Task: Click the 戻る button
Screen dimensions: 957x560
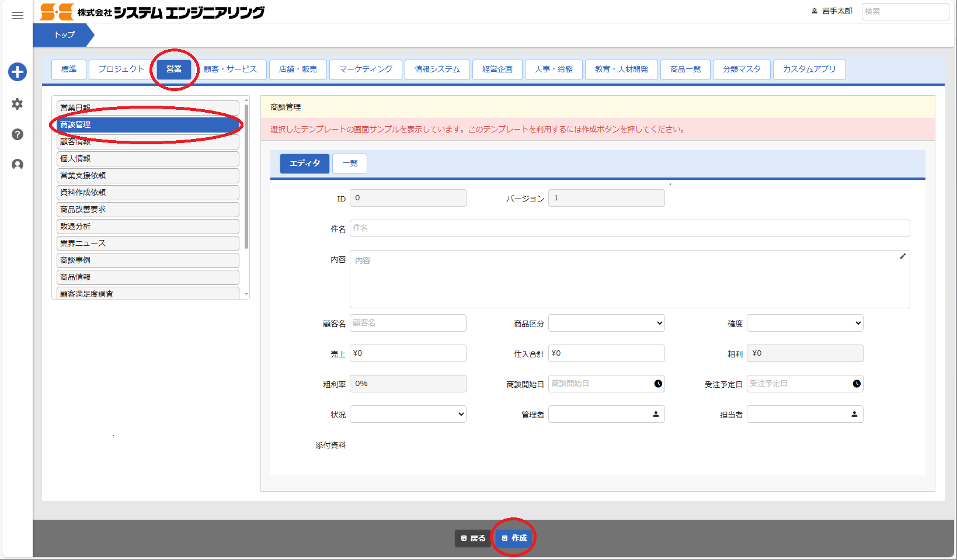Action: click(473, 538)
